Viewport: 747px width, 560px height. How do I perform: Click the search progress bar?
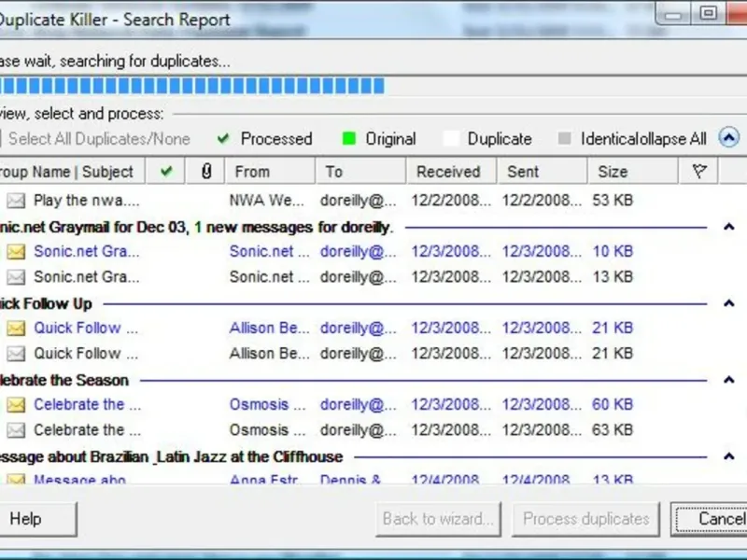click(x=373, y=86)
